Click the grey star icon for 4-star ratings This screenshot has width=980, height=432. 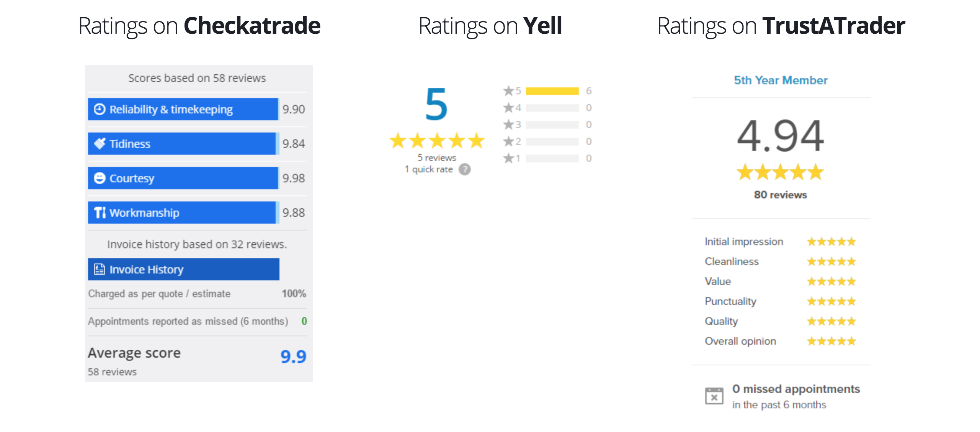point(508,108)
